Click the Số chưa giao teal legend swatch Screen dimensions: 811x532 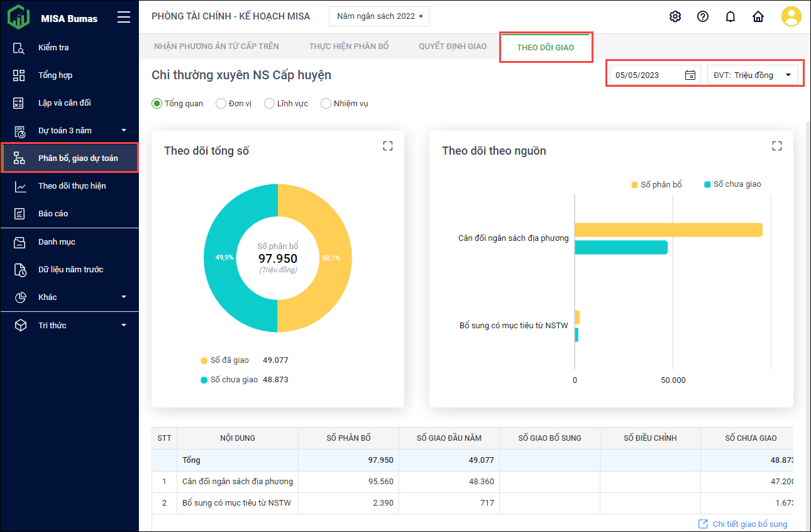pos(707,185)
